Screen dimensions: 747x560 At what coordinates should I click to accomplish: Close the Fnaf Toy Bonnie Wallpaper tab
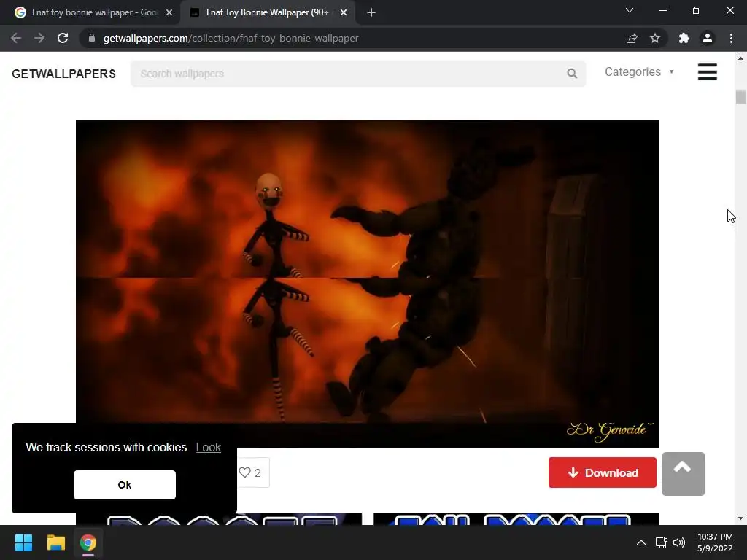[344, 12]
